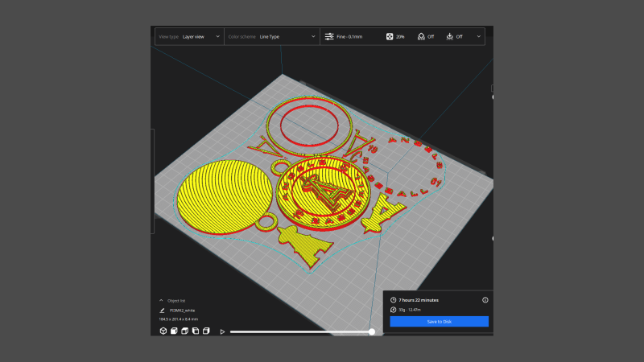
Task: Click the infill 20% icon
Action: point(390,36)
